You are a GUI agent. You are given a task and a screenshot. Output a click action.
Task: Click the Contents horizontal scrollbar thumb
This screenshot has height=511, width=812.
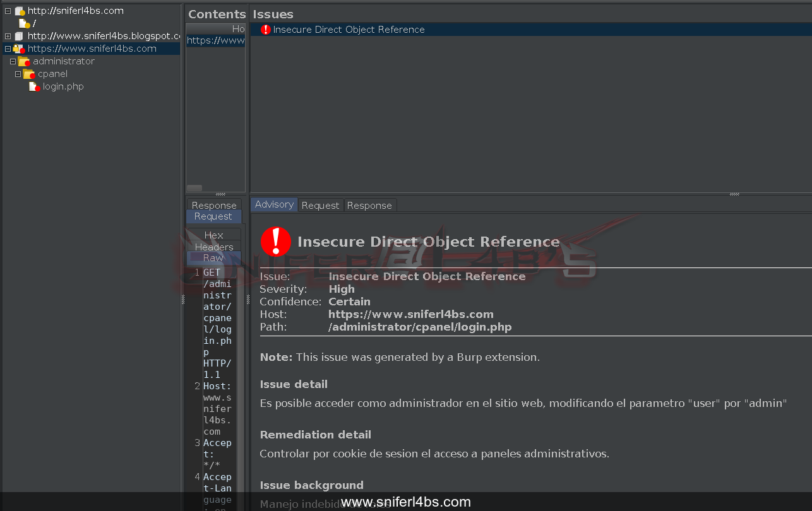(x=194, y=188)
